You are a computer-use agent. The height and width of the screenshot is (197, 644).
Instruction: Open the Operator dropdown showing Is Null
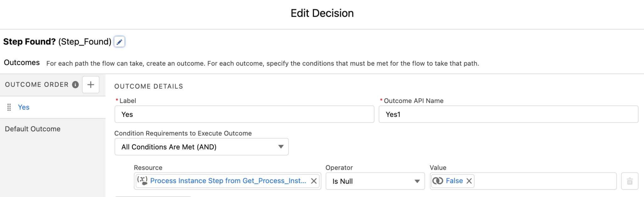[x=375, y=181]
